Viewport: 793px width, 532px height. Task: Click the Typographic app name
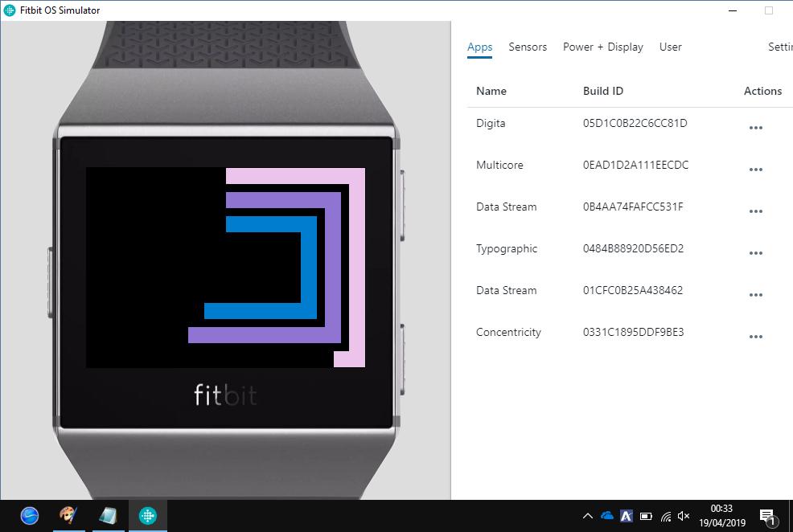(x=507, y=248)
